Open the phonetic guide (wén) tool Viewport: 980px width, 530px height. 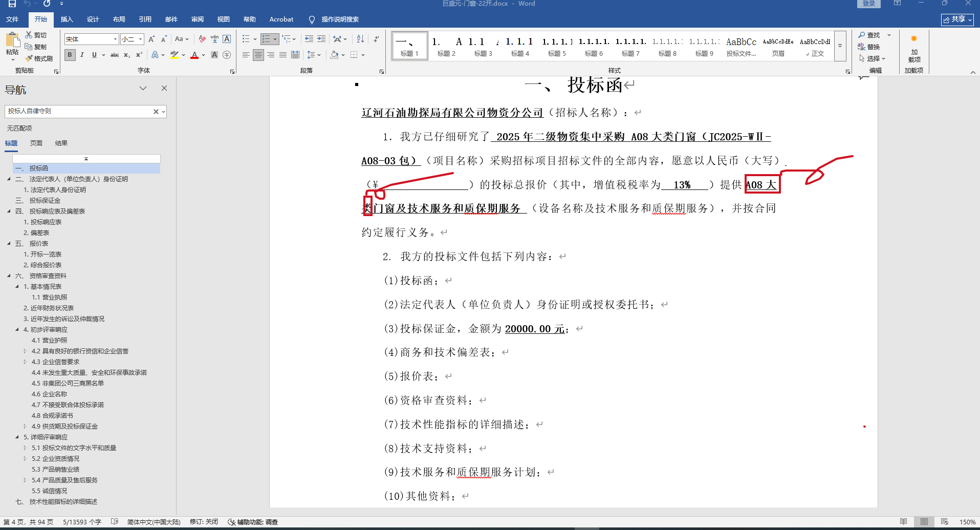pos(214,39)
